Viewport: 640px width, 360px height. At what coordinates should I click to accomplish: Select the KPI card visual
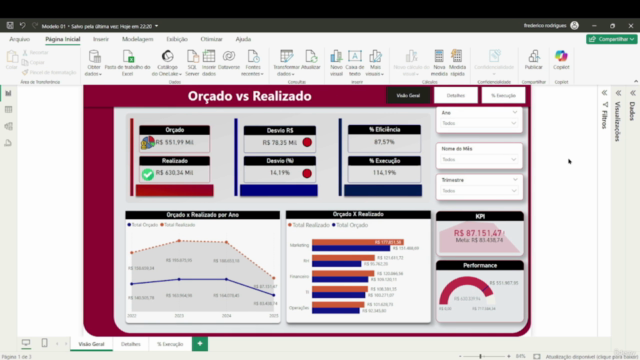[x=480, y=233]
